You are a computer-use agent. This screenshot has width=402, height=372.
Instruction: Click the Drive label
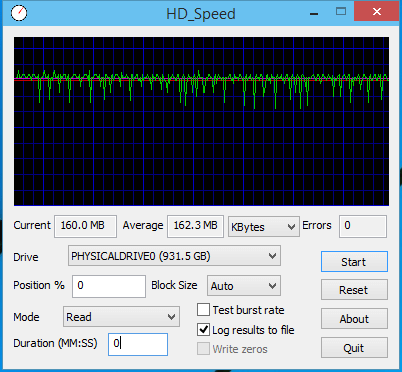(26, 257)
